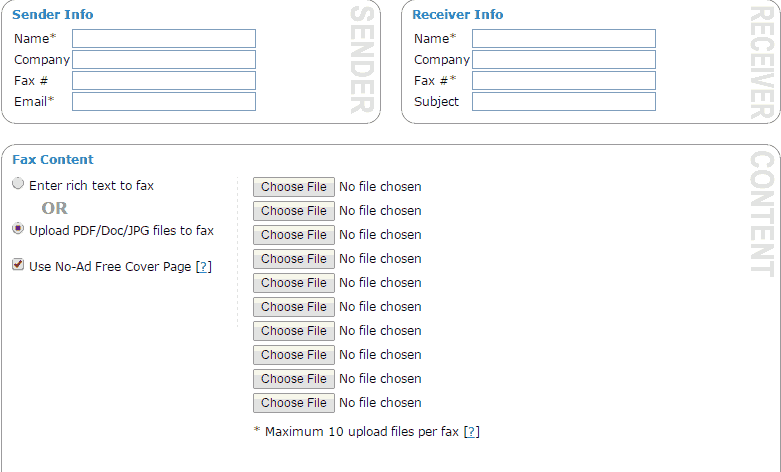Focus the receiver Company field
Screen dimensions: 781x472
click(564, 59)
